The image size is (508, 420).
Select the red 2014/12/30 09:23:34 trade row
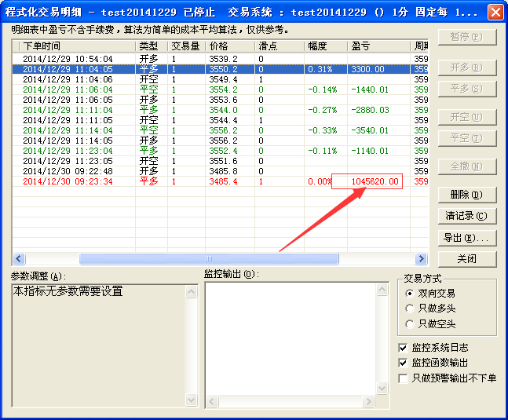71,181
